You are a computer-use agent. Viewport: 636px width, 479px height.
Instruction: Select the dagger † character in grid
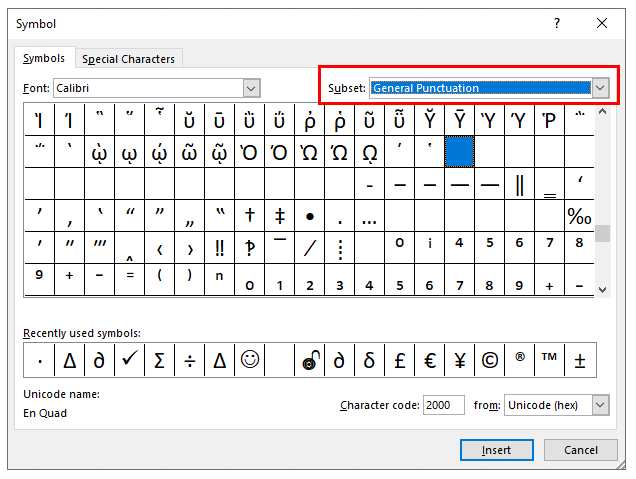click(249, 215)
